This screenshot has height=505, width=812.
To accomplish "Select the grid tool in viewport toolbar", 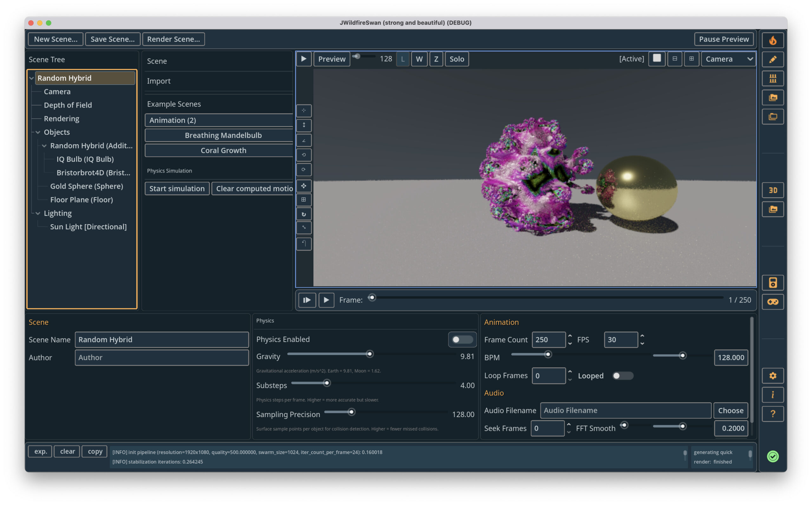I will 304,200.
